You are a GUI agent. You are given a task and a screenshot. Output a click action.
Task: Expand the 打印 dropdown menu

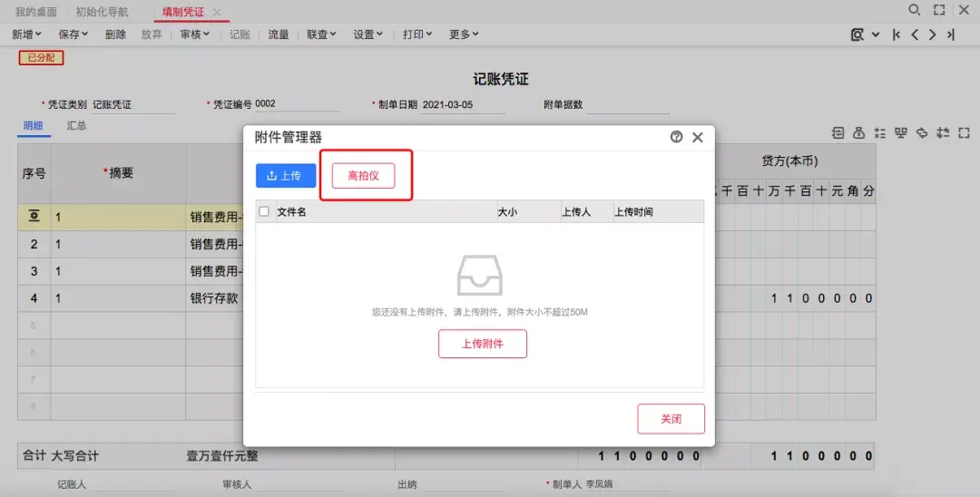point(416,34)
